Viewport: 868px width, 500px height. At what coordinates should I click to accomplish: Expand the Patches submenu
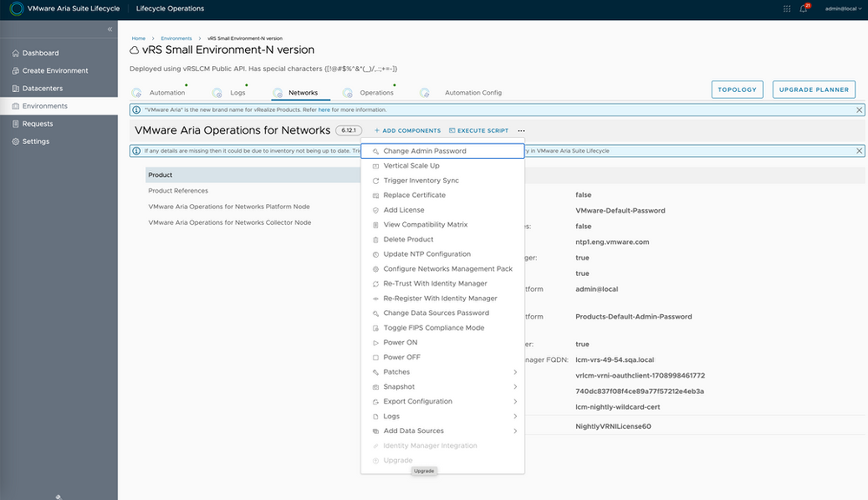click(515, 372)
